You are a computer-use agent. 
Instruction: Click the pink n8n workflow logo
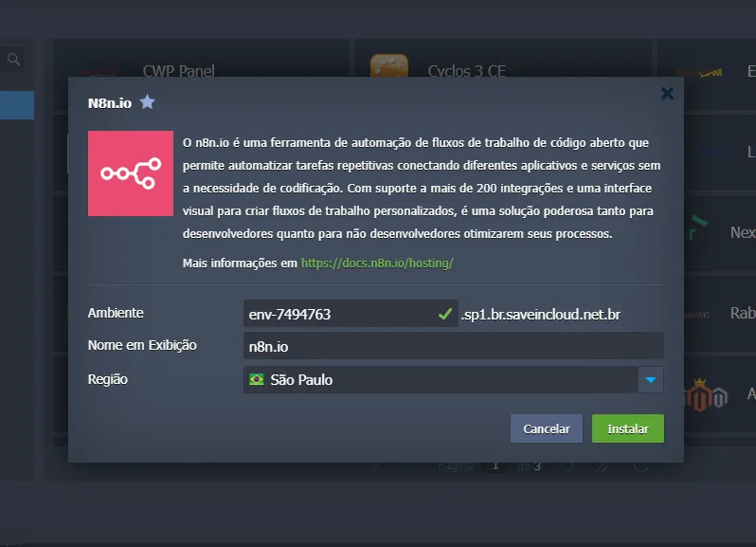pos(131,173)
